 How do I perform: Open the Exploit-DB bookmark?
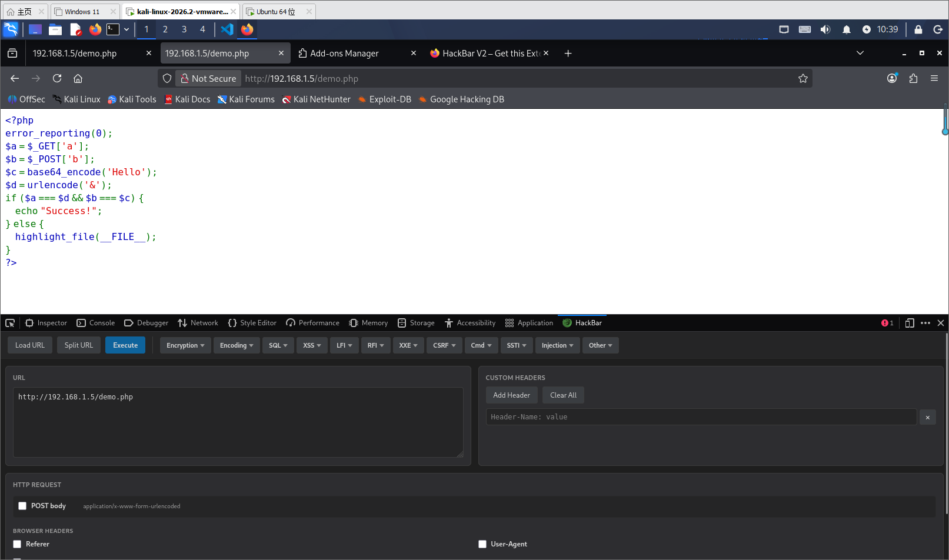385,99
